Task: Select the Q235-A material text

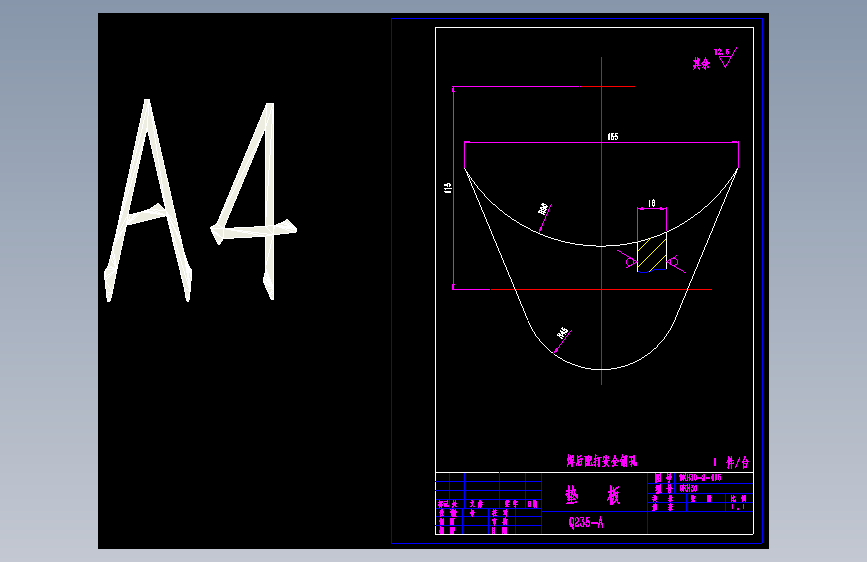Action: pos(586,523)
